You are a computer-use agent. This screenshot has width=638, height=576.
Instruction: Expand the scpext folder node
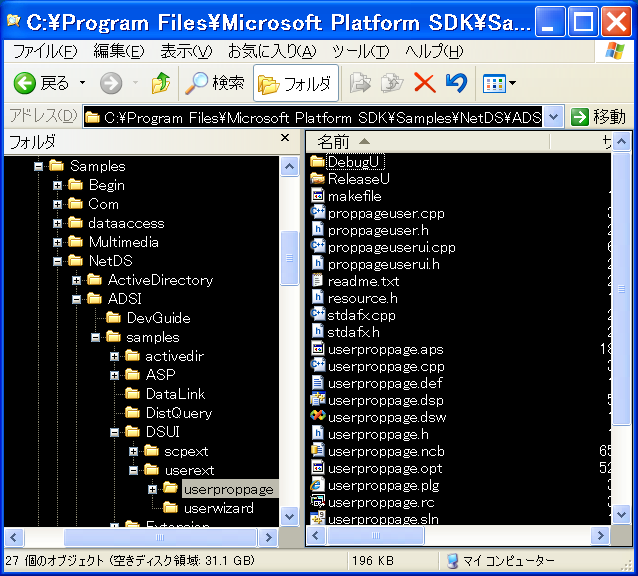click(133, 452)
